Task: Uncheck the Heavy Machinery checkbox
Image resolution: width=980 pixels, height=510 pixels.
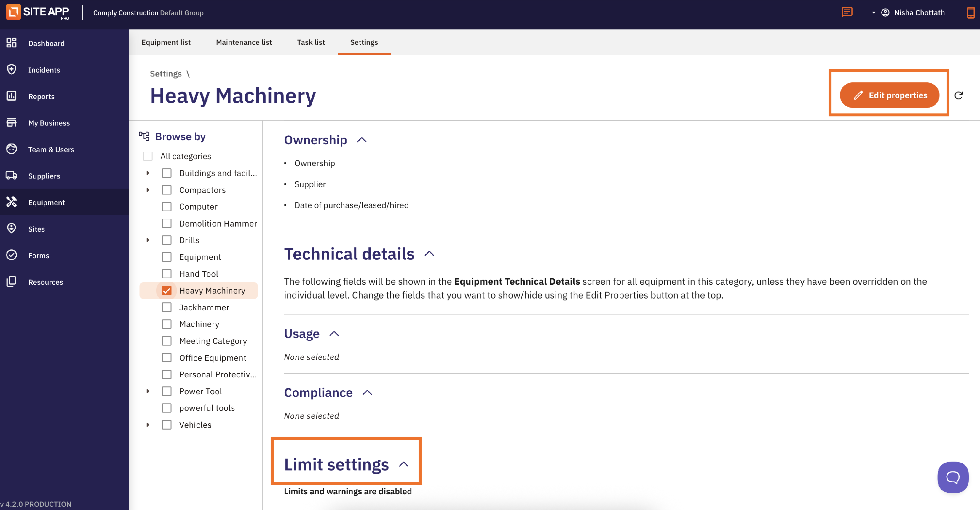Action: [167, 290]
